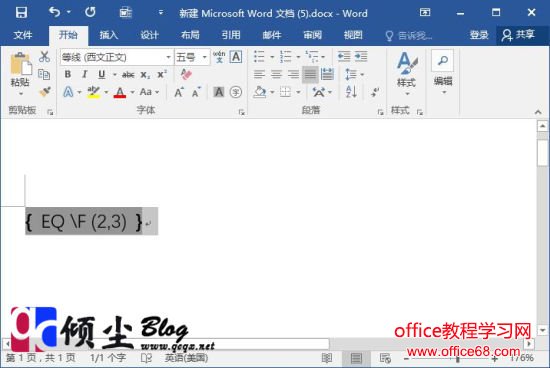Apply bullet list
Viewport: 550px width, 368px height.
coord(259,56)
